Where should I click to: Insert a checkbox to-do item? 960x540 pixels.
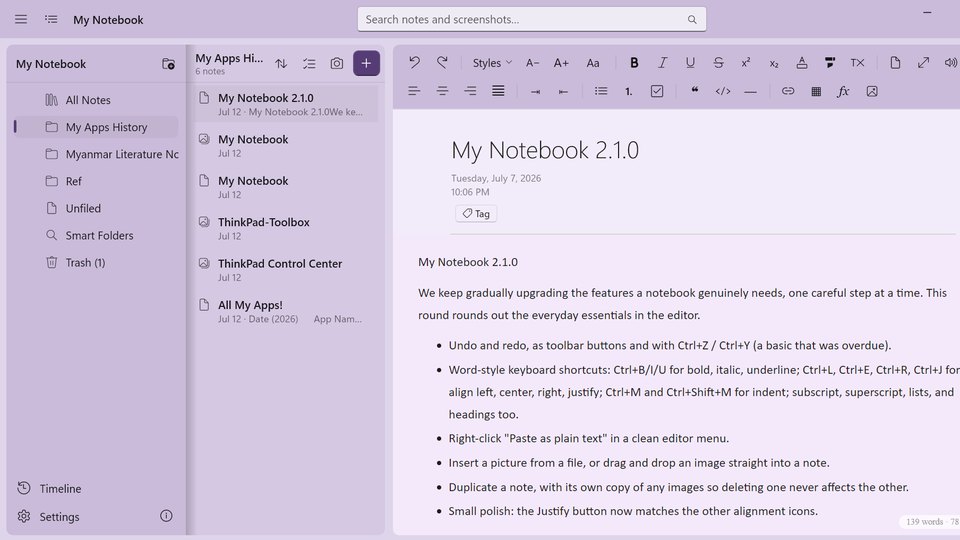point(657,91)
